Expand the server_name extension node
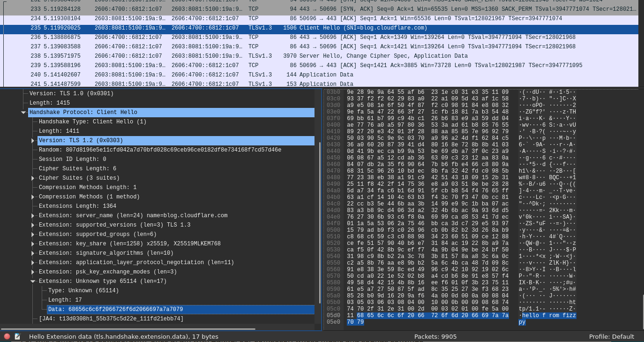The height and width of the screenshot is (342, 644). click(33, 216)
